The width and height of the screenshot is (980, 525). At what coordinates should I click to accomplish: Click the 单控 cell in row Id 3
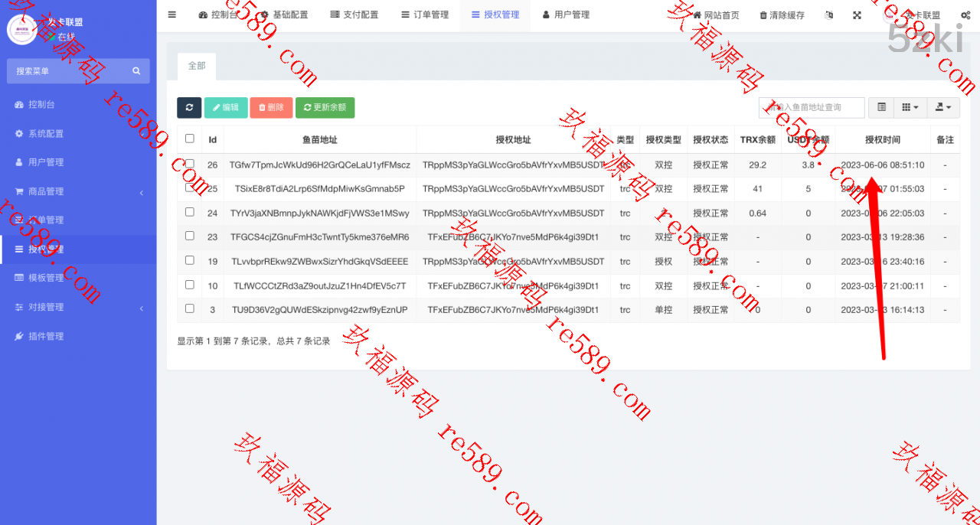coord(664,310)
